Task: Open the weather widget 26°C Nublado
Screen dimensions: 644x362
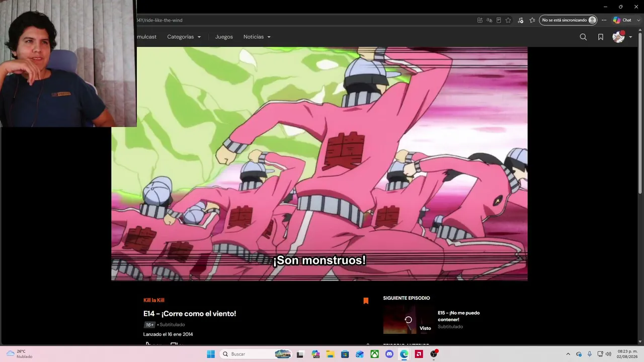Action: (20, 354)
